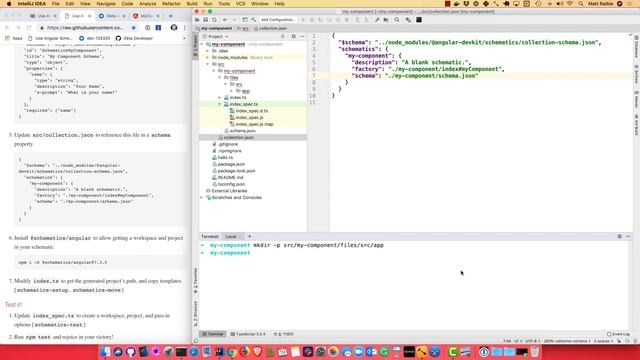Click the IDE settings wrench icon in toolbar
The width and height of the screenshot is (640, 360).
tap(377, 20)
